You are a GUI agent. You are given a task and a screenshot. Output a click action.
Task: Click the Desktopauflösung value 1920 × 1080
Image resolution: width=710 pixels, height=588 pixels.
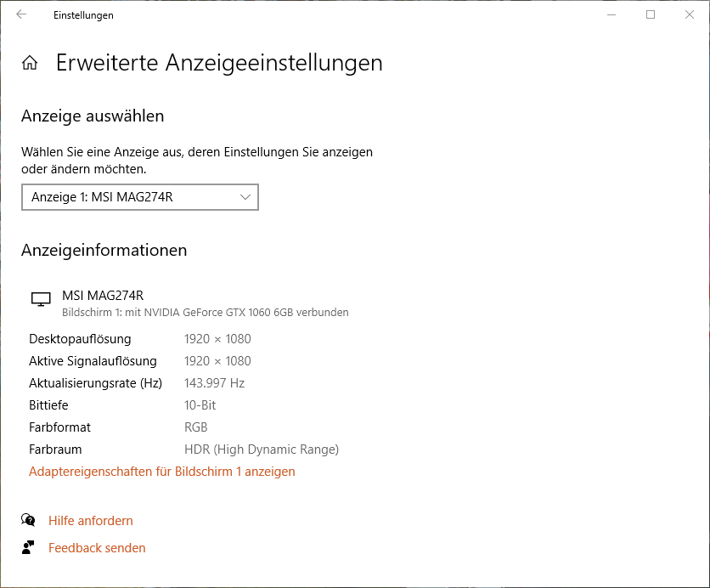217,339
